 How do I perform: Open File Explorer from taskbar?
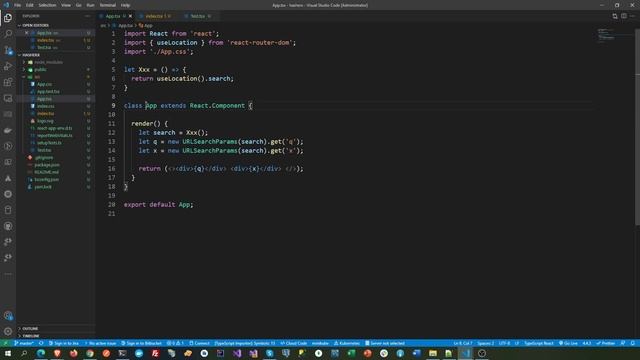[433, 353]
